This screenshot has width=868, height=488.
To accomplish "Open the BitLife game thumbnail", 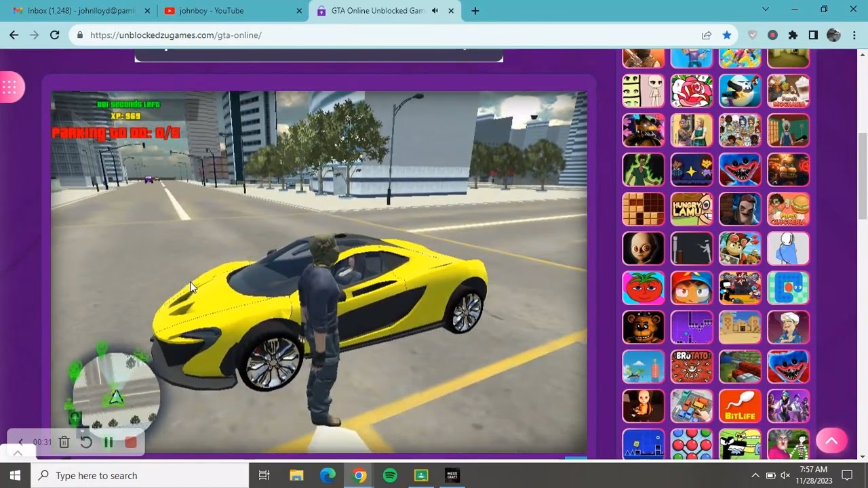I will (740, 405).
